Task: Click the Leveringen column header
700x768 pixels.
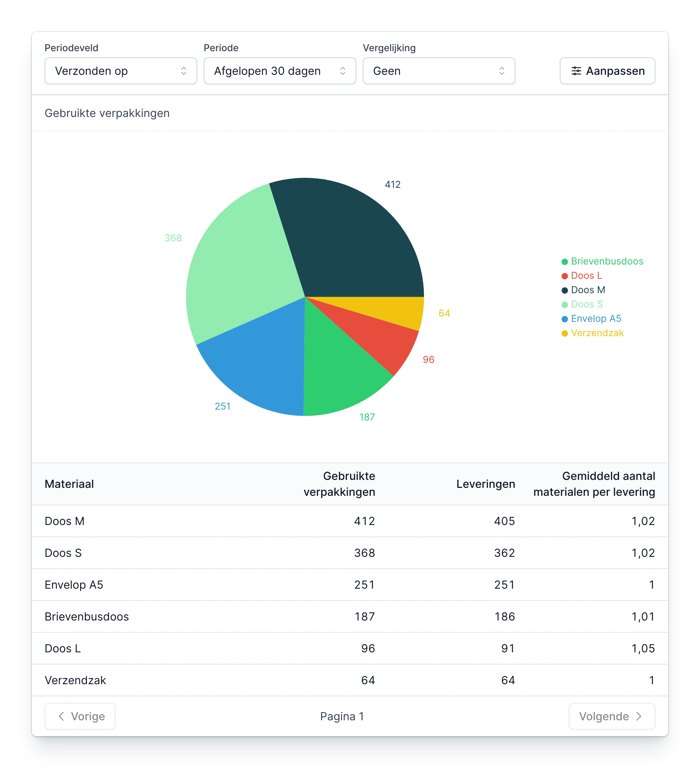Action: (485, 484)
